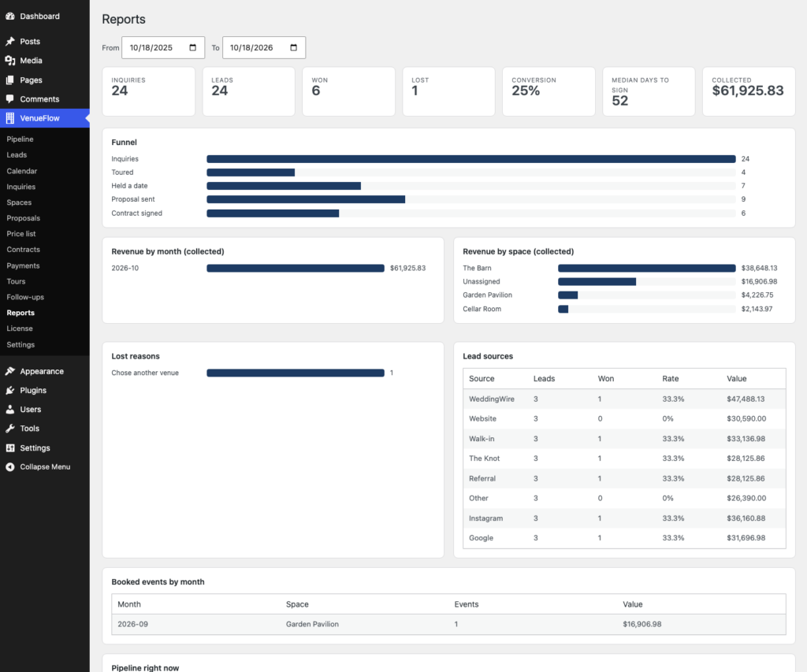
Task: Click the Dashboard gauge icon
Action: point(9,16)
